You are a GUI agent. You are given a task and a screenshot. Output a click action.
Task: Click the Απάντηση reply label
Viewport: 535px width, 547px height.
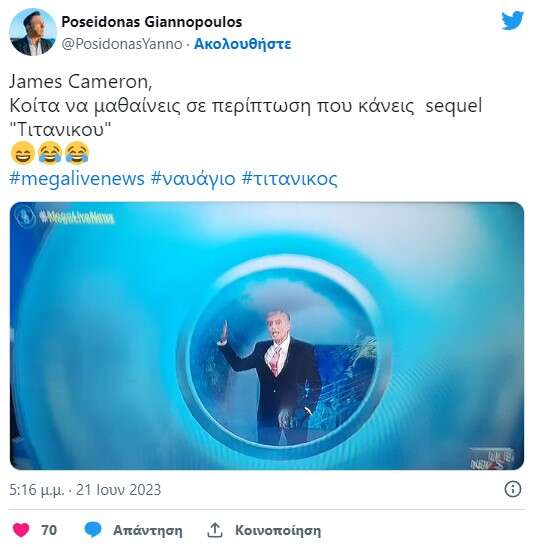coord(148,530)
